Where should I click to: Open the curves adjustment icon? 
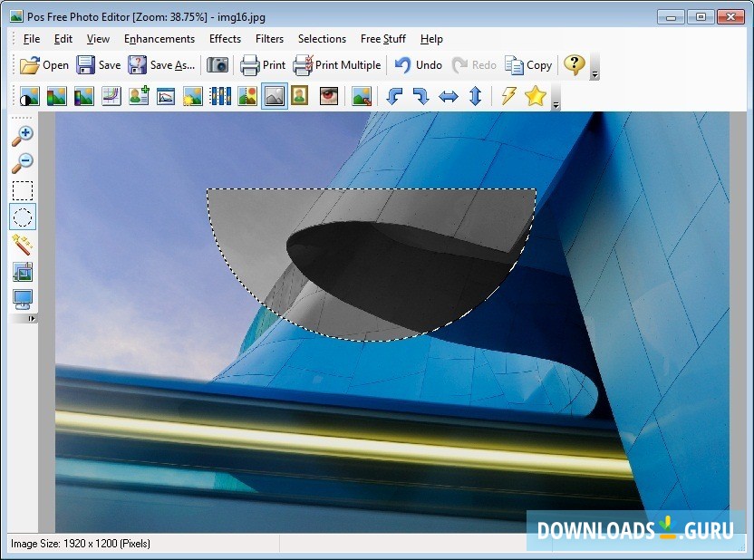click(111, 96)
